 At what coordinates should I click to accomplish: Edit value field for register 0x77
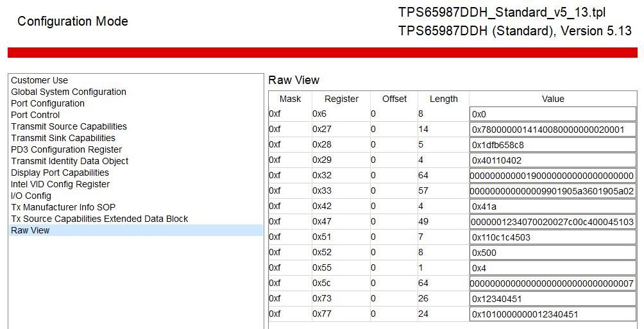pos(553,314)
